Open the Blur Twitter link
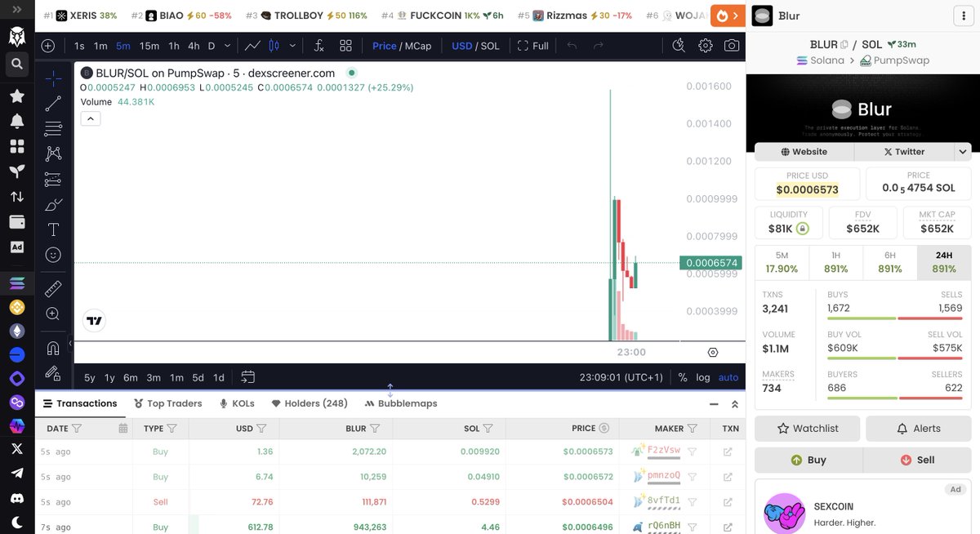The height and width of the screenshot is (534, 980). (904, 151)
